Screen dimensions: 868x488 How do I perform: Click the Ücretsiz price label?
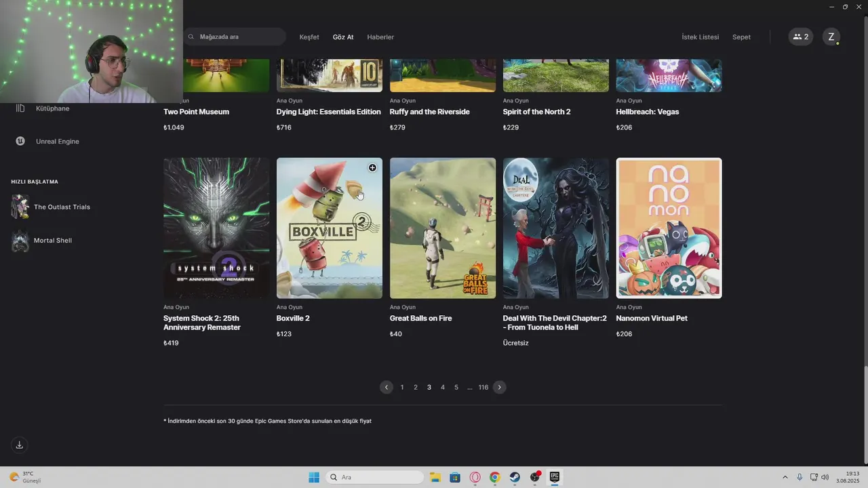coord(516,343)
